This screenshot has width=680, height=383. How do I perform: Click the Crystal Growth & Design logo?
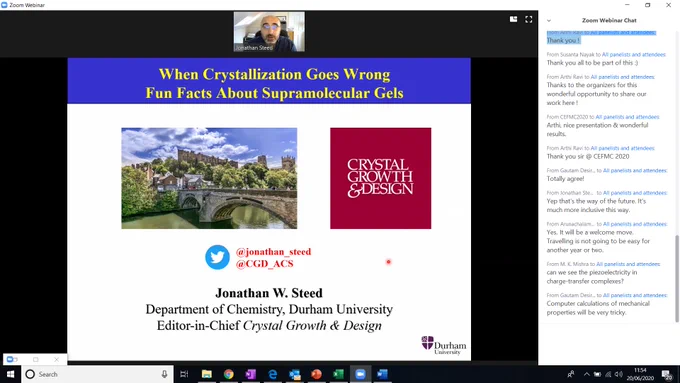(380, 178)
